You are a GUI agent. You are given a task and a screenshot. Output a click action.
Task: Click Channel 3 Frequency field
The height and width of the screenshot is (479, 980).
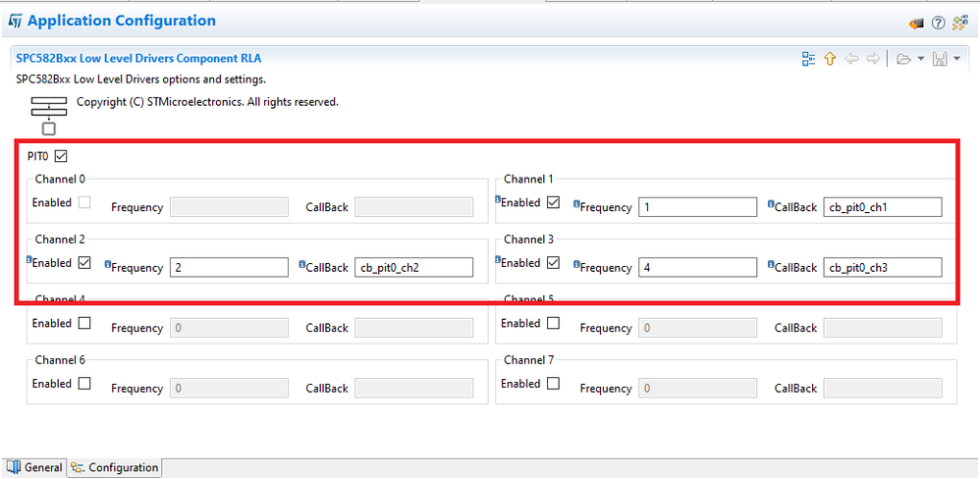(x=697, y=267)
